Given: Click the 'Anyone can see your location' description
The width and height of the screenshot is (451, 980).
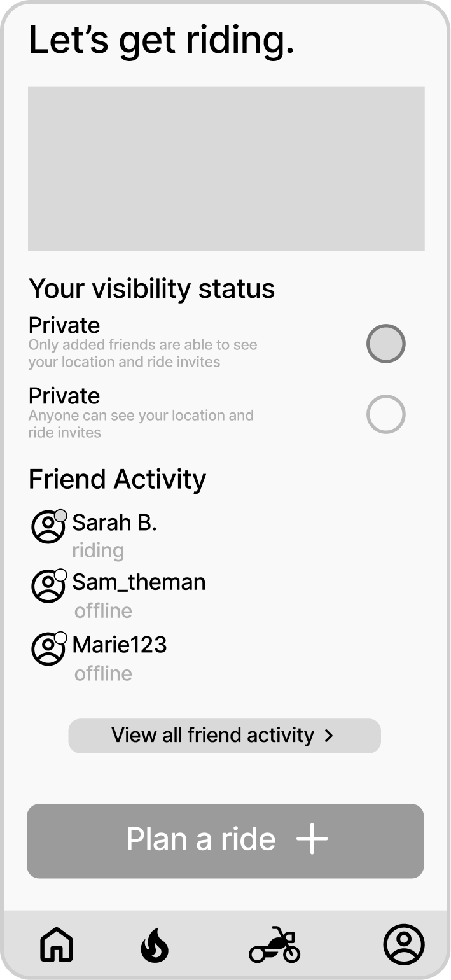Looking at the screenshot, I should tap(141, 424).
